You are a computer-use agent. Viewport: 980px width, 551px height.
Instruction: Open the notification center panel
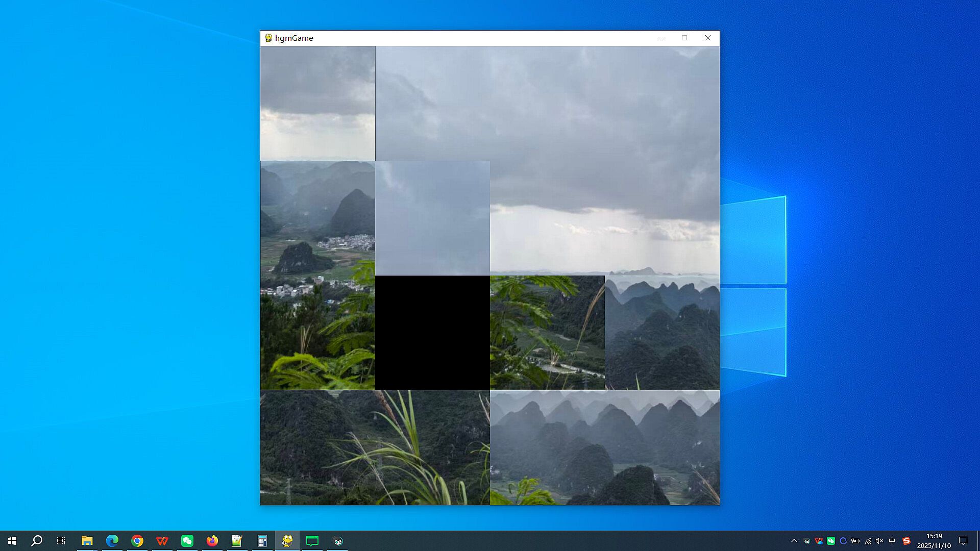[x=963, y=541]
